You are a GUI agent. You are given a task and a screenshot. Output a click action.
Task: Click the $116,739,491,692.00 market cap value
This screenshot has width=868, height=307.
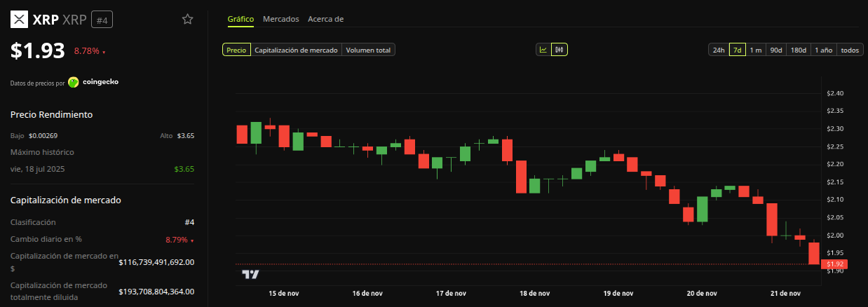(156, 262)
